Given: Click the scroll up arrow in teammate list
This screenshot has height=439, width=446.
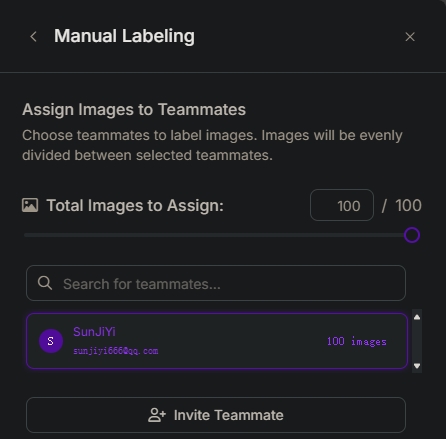Looking at the screenshot, I should pyautogui.click(x=417, y=317).
